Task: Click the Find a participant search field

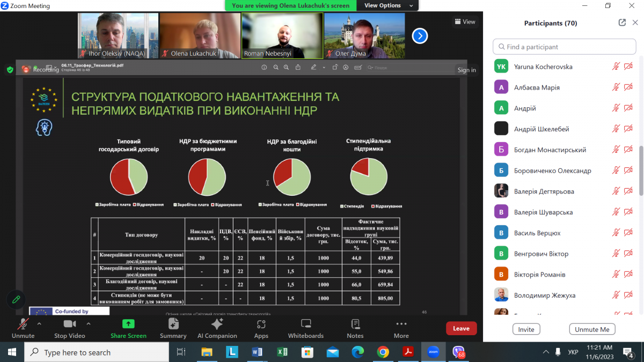Action: point(565,47)
